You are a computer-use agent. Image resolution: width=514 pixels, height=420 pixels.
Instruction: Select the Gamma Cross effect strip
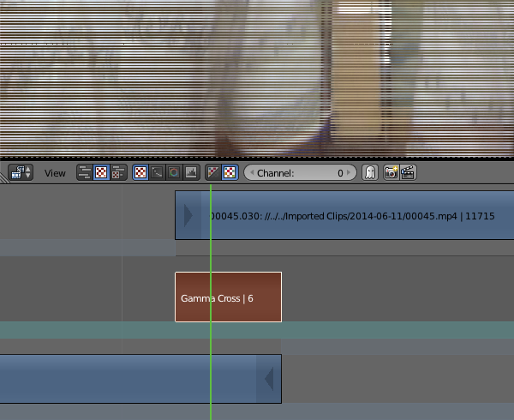(x=229, y=297)
